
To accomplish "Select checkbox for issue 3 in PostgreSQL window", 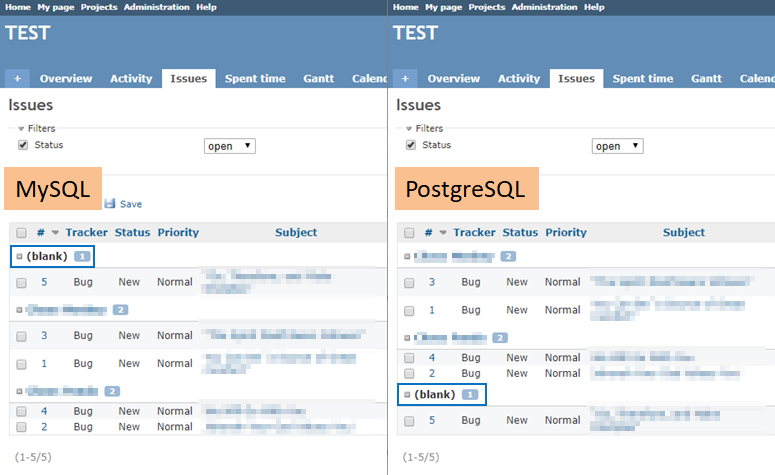I will click(x=409, y=283).
